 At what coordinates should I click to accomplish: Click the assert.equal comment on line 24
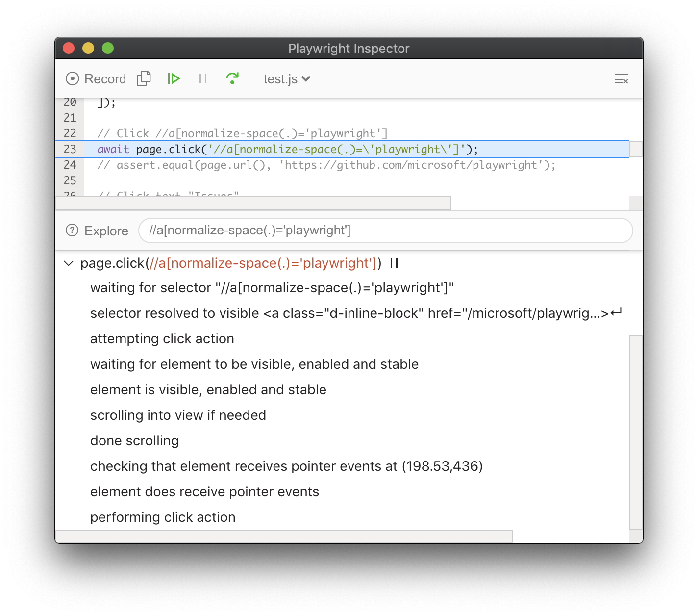[326, 165]
